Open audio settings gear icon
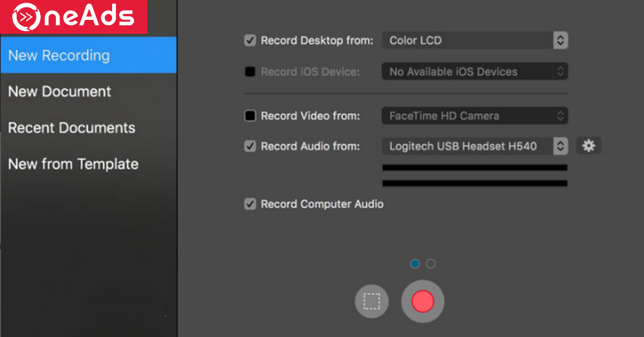The width and height of the screenshot is (644, 337). pyautogui.click(x=589, y=146)
